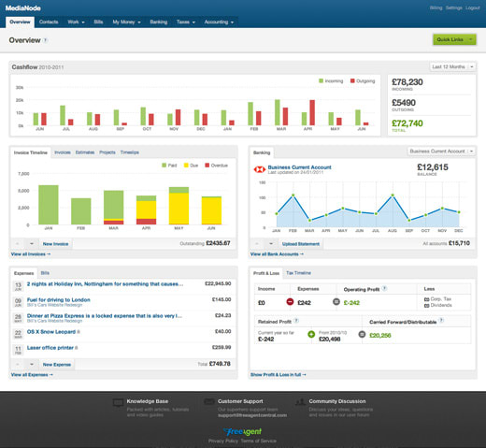The height and width of the screenshot is (448, 486).
Task: Click the Knowledge Base monitor icon
Action: tap(118, 402)
